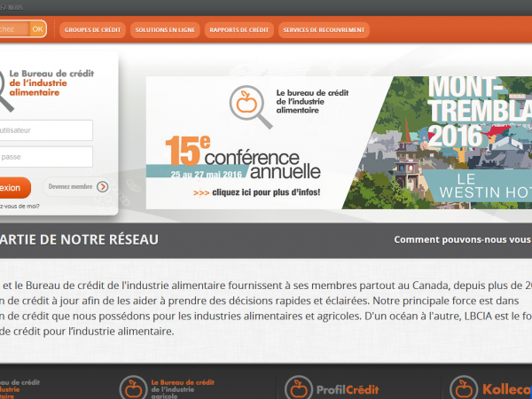Click the apple icon beside industrie agricole
Screen dimensions: 532x399
click(x=133, y=387)
